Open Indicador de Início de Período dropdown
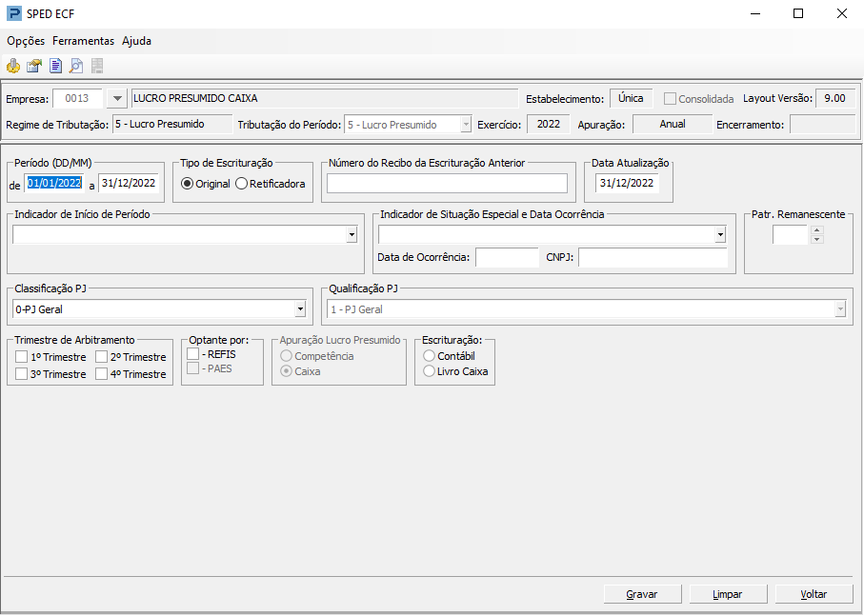This screenshot has width=864, height=616. click(352, 235)
